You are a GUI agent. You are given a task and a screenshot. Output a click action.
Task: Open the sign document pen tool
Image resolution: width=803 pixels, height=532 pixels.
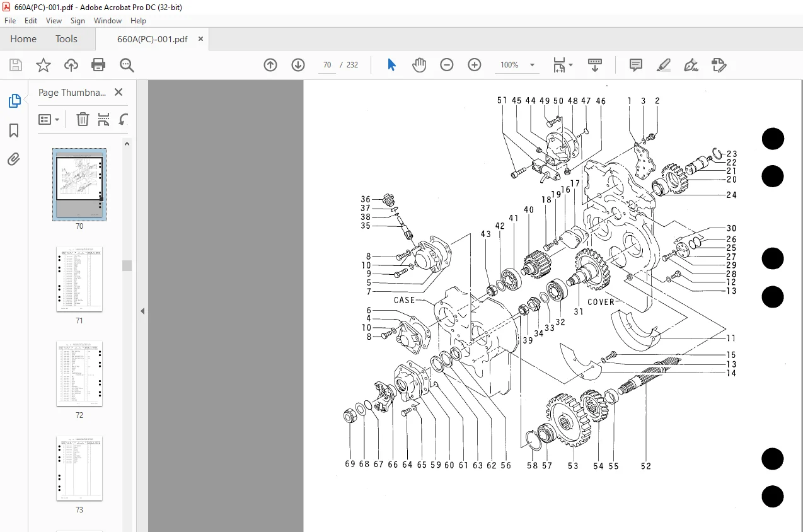point(691,65)
